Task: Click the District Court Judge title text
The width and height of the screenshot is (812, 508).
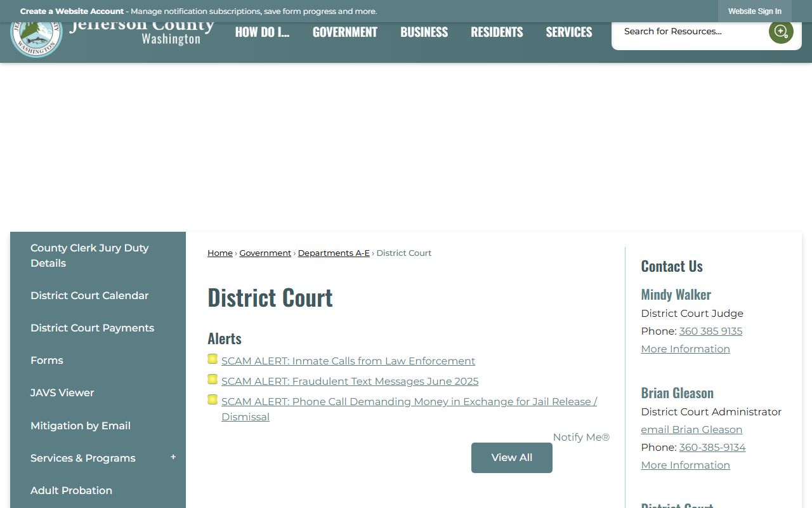Action: [x=692, y=313]
